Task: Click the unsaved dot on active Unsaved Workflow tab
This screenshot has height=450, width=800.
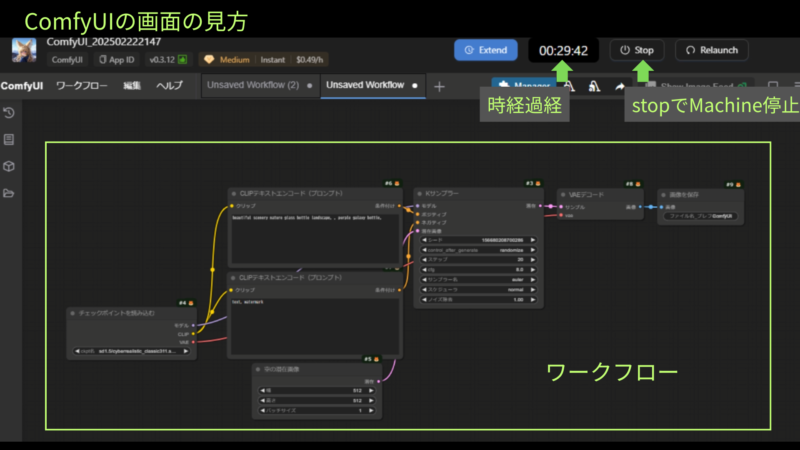Action: click(415, 86)
